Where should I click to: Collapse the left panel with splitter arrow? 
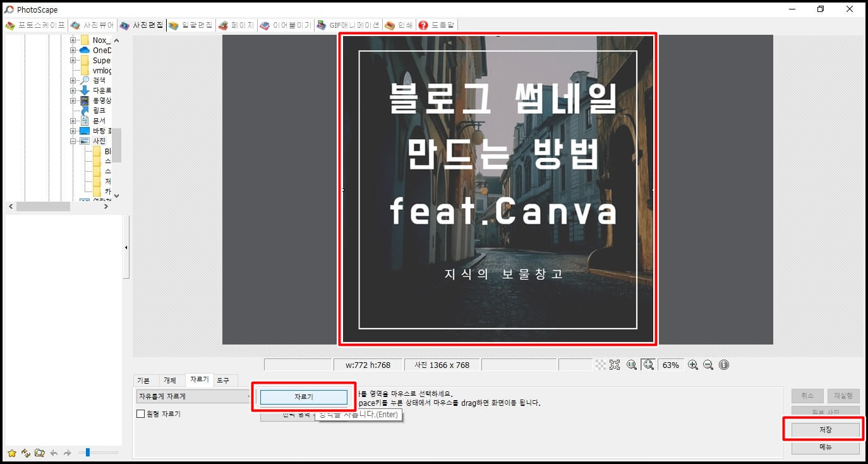click(x=126, y=247)
